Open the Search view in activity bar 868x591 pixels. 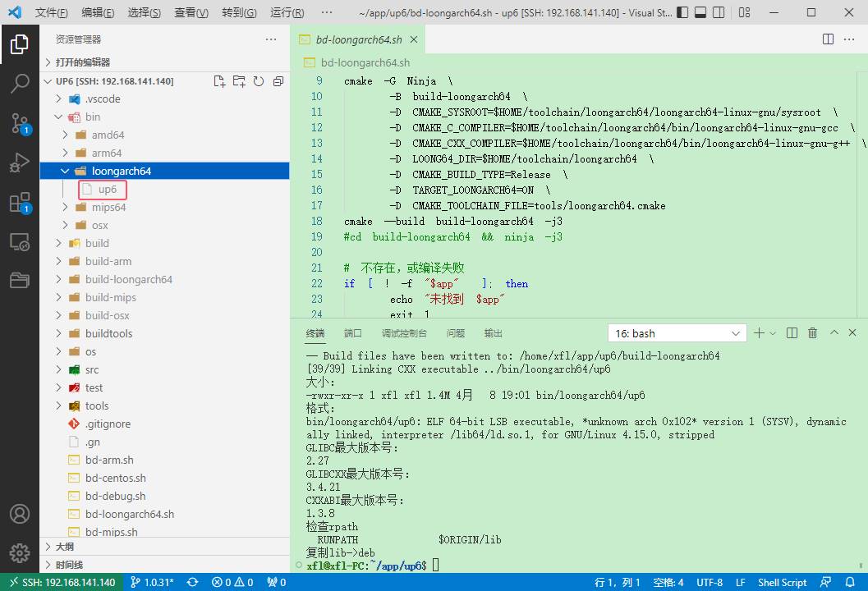20,83
